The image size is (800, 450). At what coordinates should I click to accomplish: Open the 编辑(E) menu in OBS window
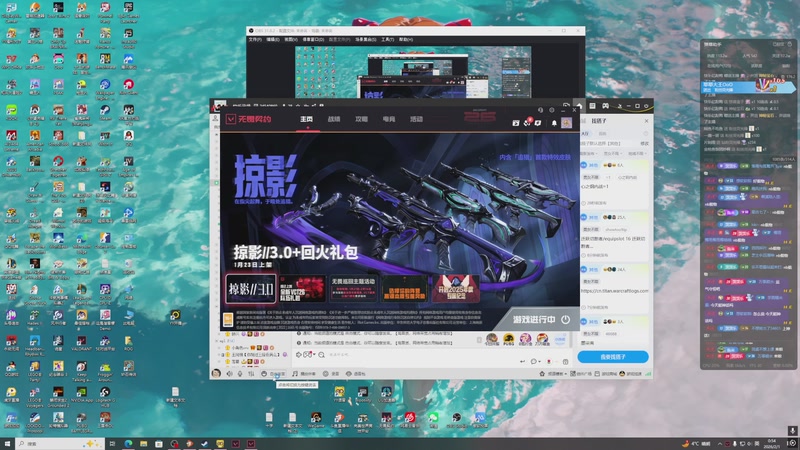click(272, 39)
